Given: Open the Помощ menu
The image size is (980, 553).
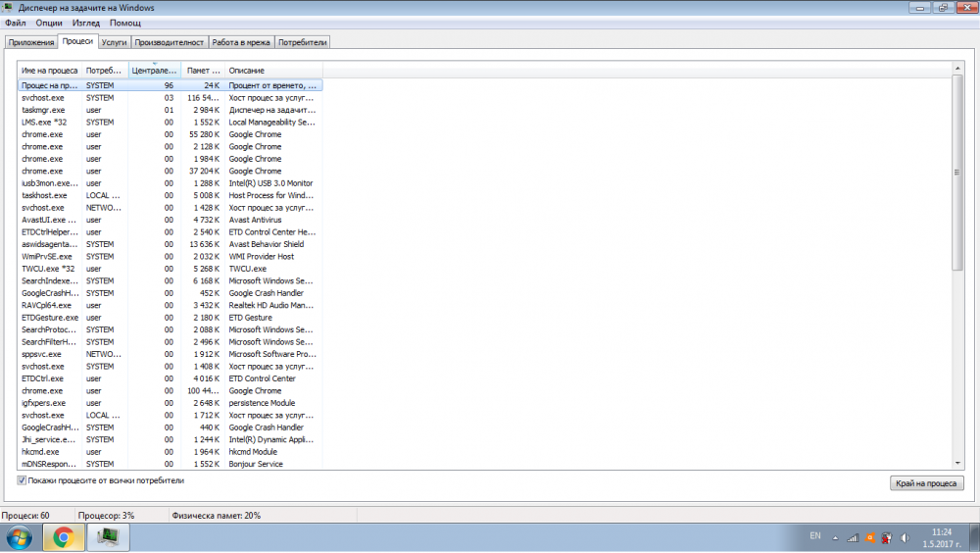Looking at the screenshot, I should [125, 24].
